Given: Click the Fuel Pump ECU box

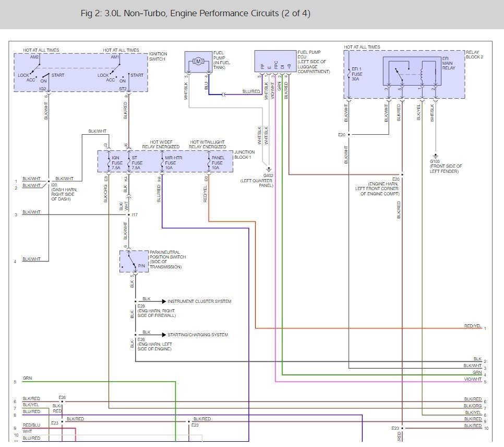Looking at the screenshot, I should tap(275, 61).
